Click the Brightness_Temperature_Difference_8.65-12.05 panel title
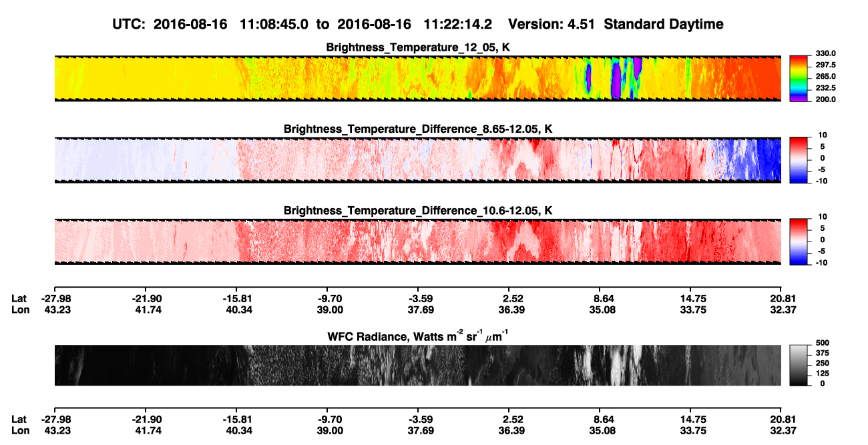 [418, 129]
